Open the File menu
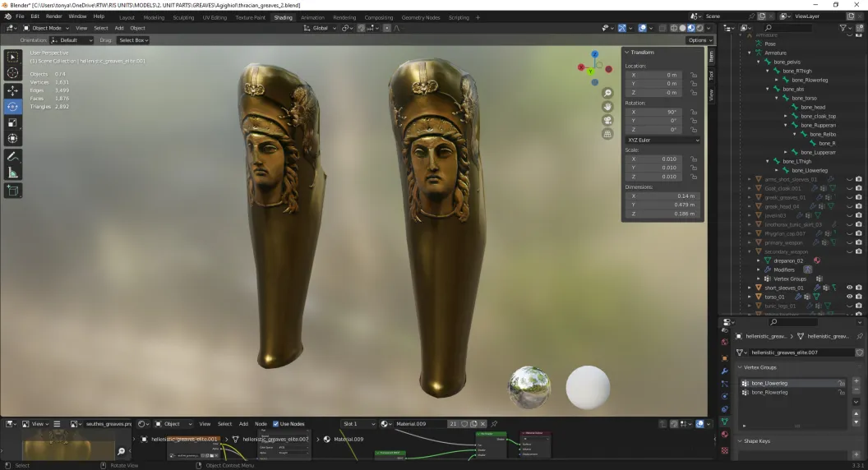The width and height of the screenshot is (868, 470). 20,16
